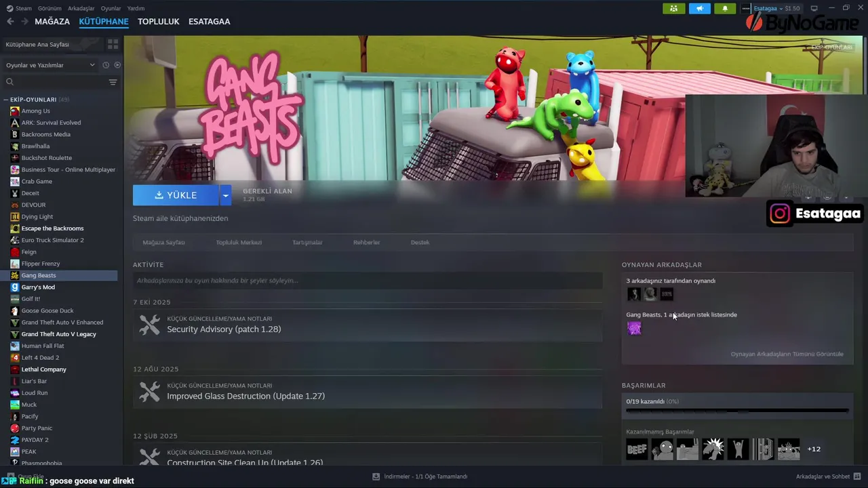The width and height of the screenshot is (868, 488).
Task: Select the Dying Light icon
Action: point(15,217)
